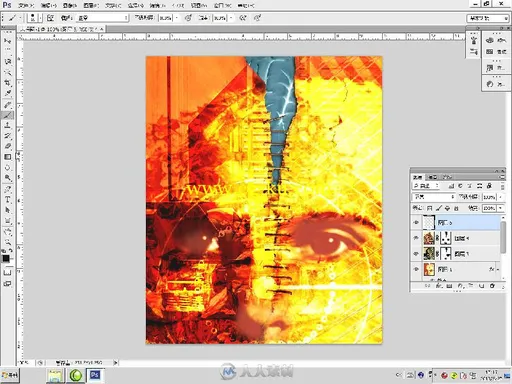This screenshot has width=512, height=384.
Task: Open layer style fx menu at panel bottom
Action: click(x=439, y=286)
